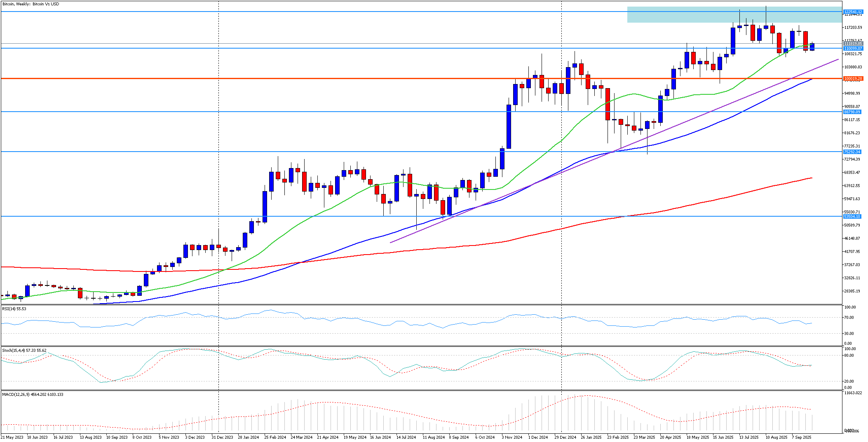Click the 29 Dec 2024 date label
This screenshot has width=868, height=442.
click(x=565, y=437)
